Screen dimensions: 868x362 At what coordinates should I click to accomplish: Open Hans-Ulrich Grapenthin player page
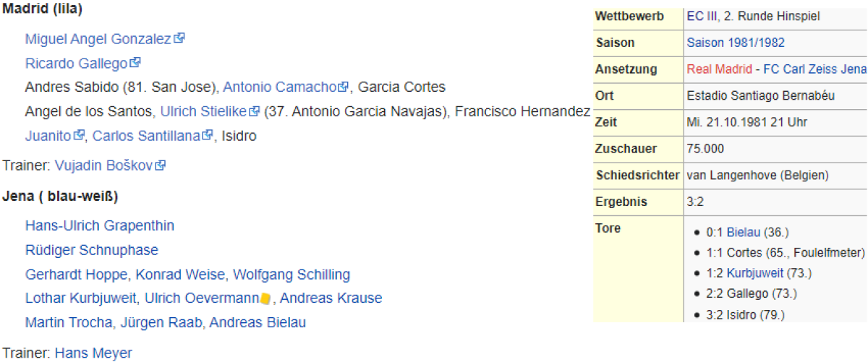point(99,225)
